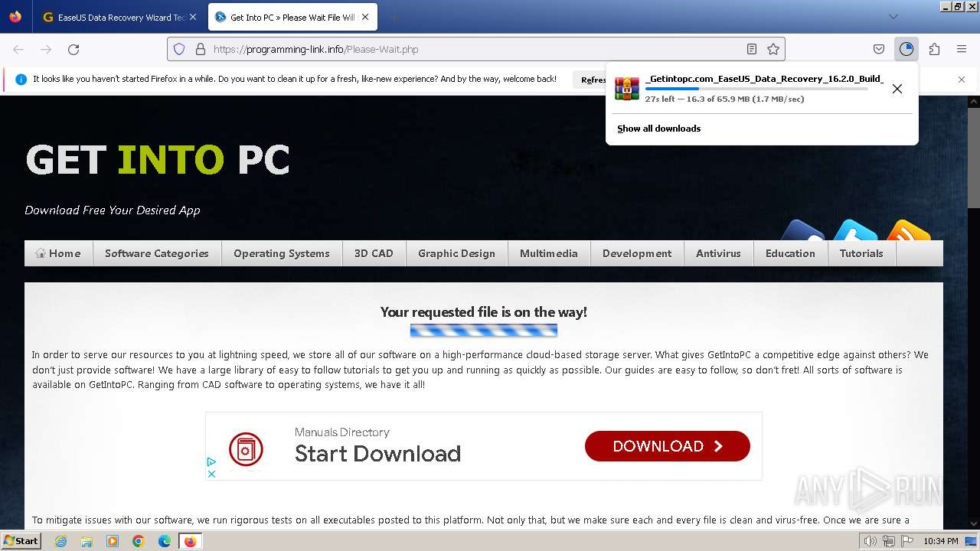Screen dimensions: 980x551
Task: Click the URL address bar
Action: (x=475, y=49)
